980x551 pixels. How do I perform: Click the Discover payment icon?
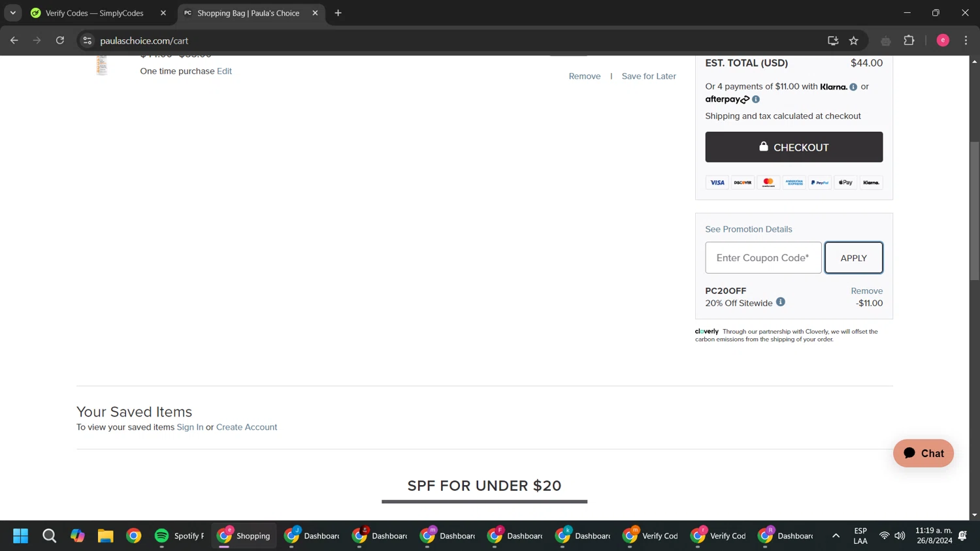(x=743, y=183)
